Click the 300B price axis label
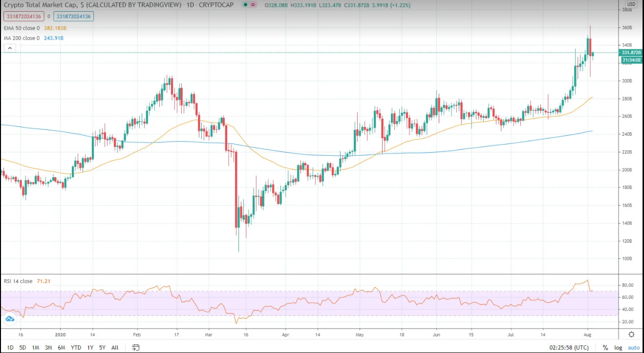Screen dimensions: 644x353 click(x=627, y=81)
